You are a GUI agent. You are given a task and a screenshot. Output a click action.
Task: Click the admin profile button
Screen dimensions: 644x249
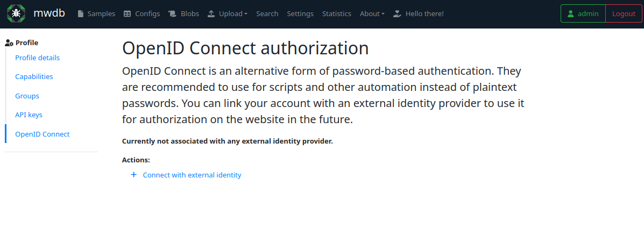583,13
